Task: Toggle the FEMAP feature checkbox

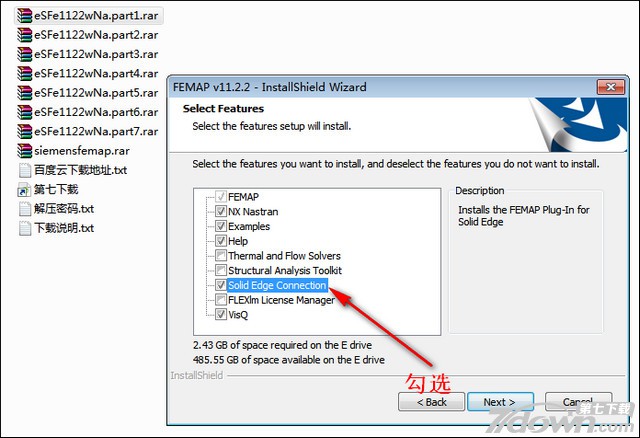Action: (x=221, y=197)
